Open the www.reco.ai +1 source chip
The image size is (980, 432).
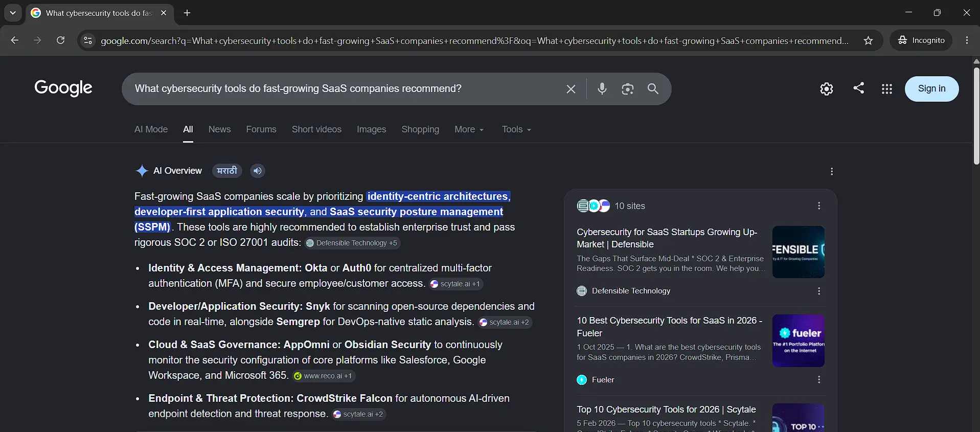pyautogui.click(x=323, y=376)
